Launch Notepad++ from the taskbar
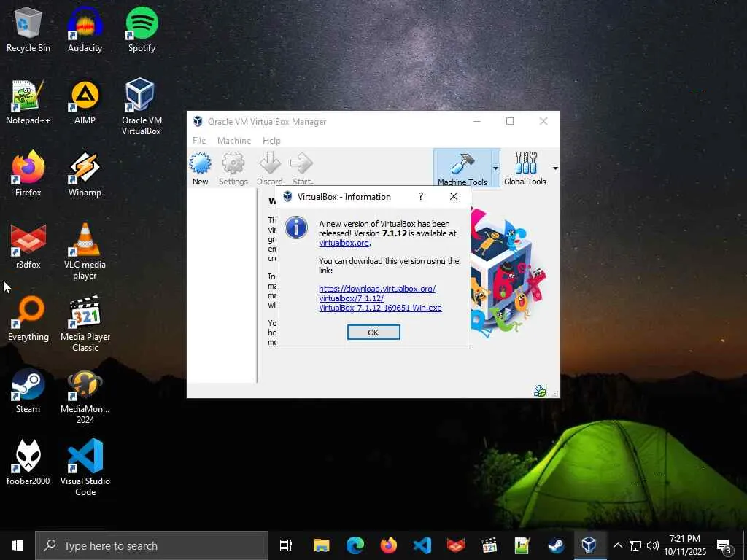Screen dimensions: 747x560 (522, 545)
